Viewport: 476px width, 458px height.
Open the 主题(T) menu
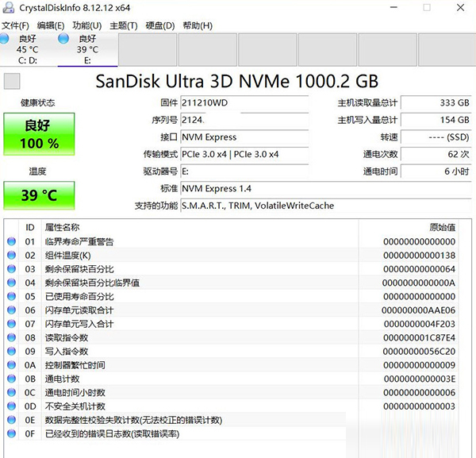123,25
